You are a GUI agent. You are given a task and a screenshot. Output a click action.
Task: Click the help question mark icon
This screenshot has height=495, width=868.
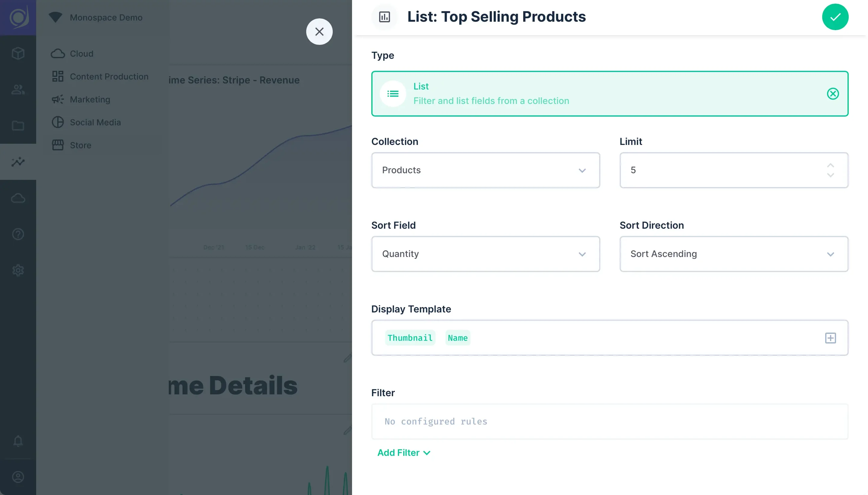coord(18,234)
